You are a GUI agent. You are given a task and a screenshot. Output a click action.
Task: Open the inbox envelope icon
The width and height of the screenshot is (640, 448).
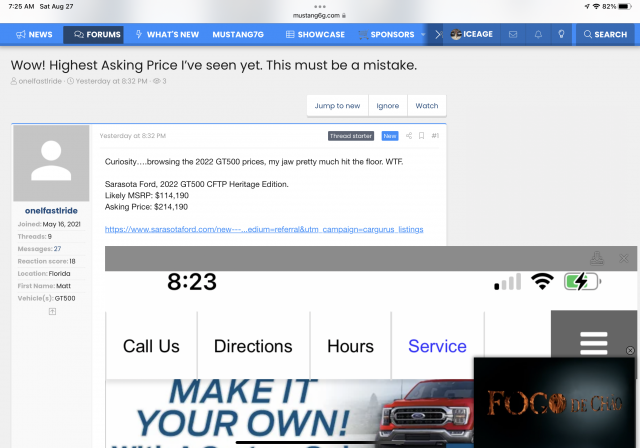(x=513, y=34)
